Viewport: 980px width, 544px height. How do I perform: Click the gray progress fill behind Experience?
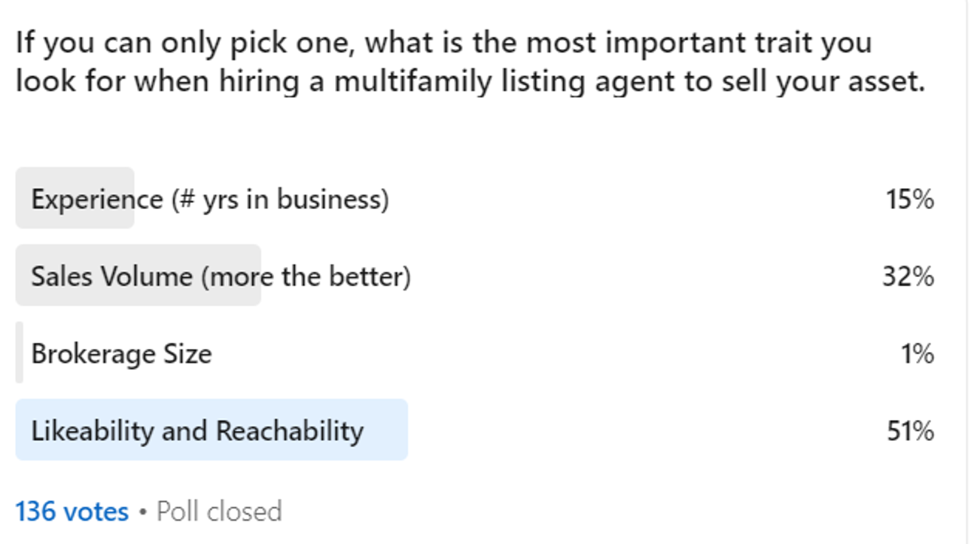(x=75, y=178)
